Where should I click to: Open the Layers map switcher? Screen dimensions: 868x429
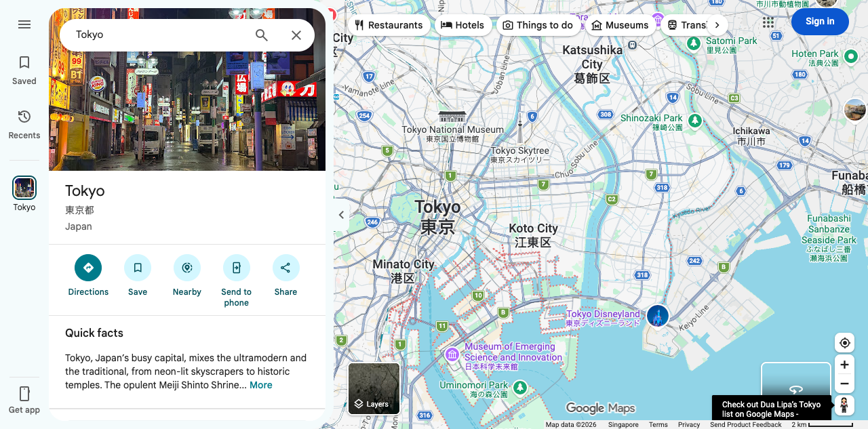click(x=374, y=388)
